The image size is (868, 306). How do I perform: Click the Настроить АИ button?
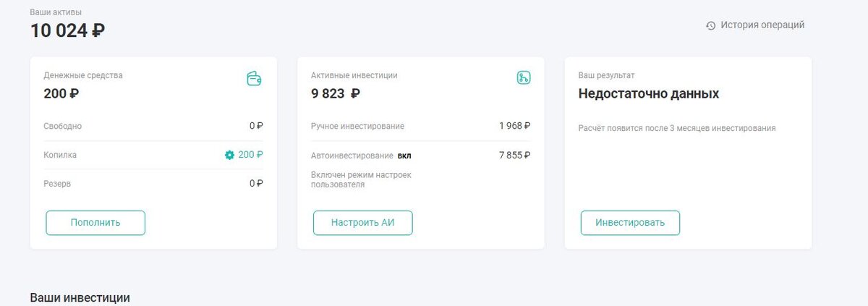pos(362,223)
